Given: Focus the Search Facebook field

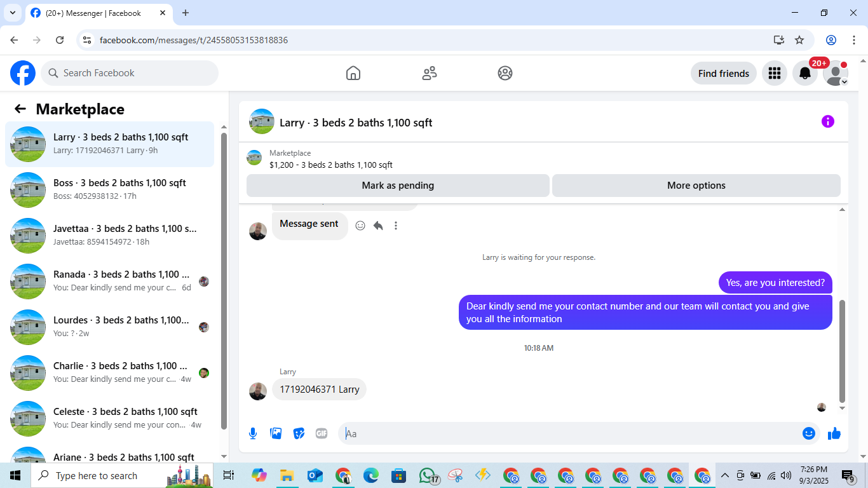Looking at the screenshot, I should (130, 73).
